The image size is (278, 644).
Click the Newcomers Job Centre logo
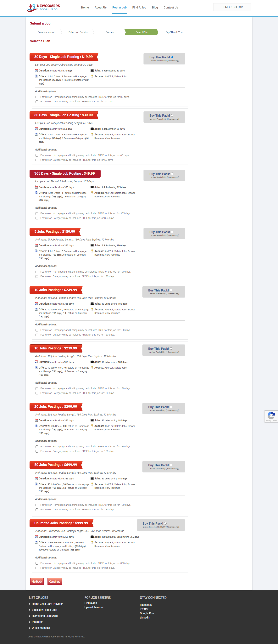tap(43, 8)
